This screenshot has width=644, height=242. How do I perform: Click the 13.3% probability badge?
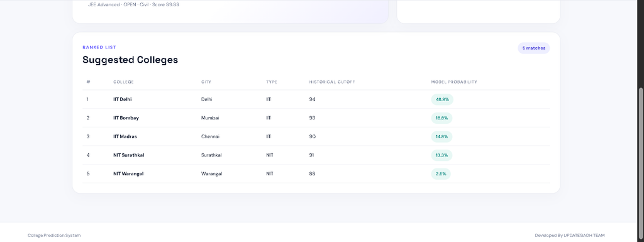pyautogui.click(x=442, y=155)
